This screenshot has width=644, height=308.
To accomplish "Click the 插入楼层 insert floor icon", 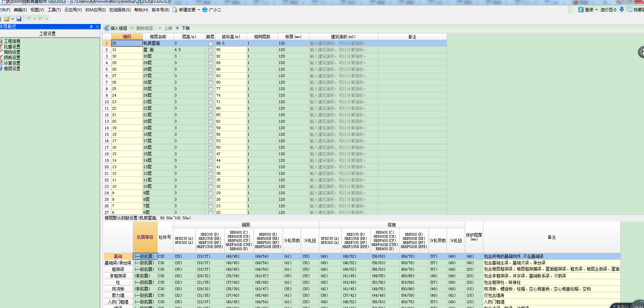I will click(107, 28).
